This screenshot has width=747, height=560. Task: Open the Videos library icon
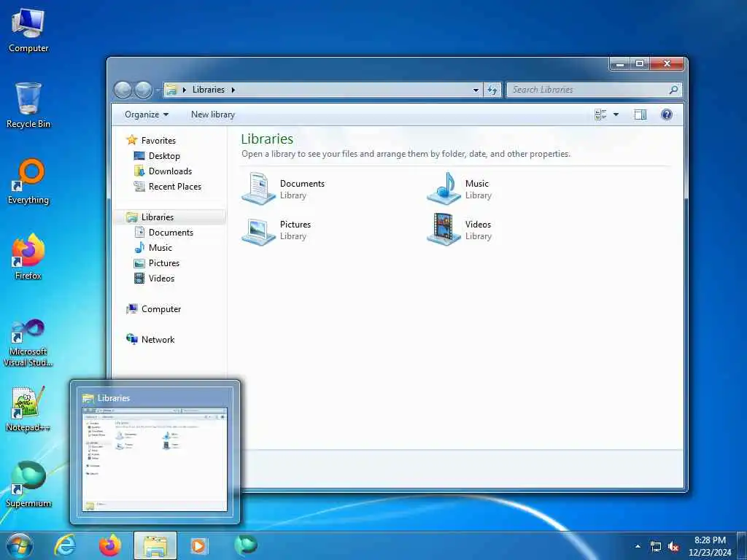click(x=444, y=230)
